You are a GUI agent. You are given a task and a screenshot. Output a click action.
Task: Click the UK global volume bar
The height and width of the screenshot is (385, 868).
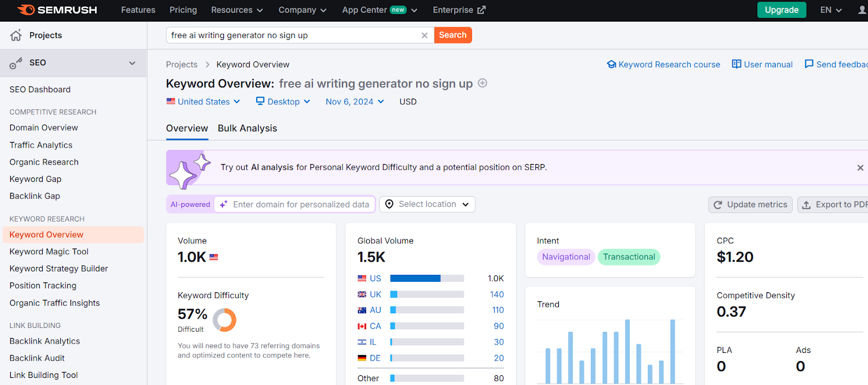click(427, 294)
